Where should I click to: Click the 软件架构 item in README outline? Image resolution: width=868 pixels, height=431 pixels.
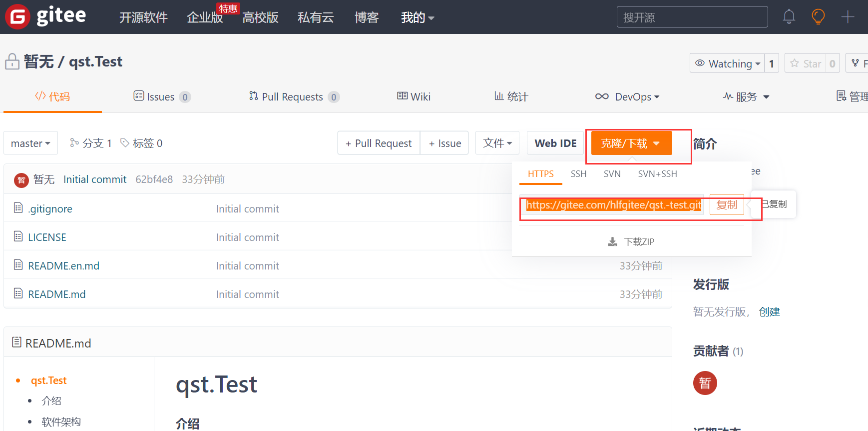tap(61, 422)
